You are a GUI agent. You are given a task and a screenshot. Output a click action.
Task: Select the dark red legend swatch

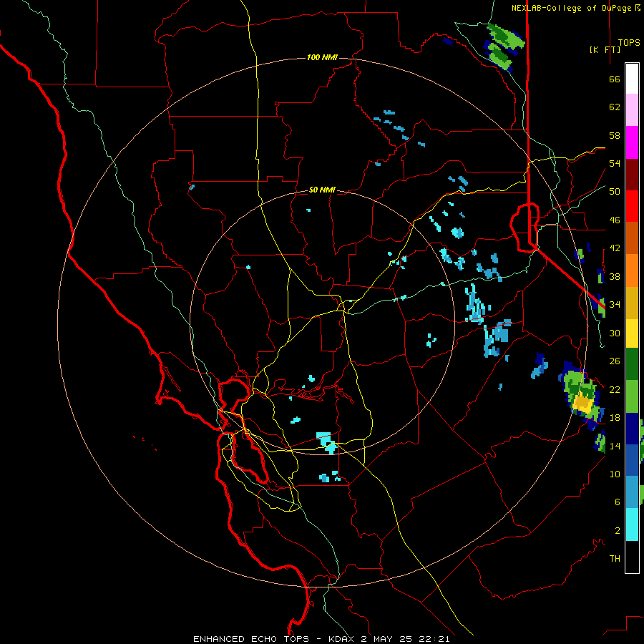632,175
